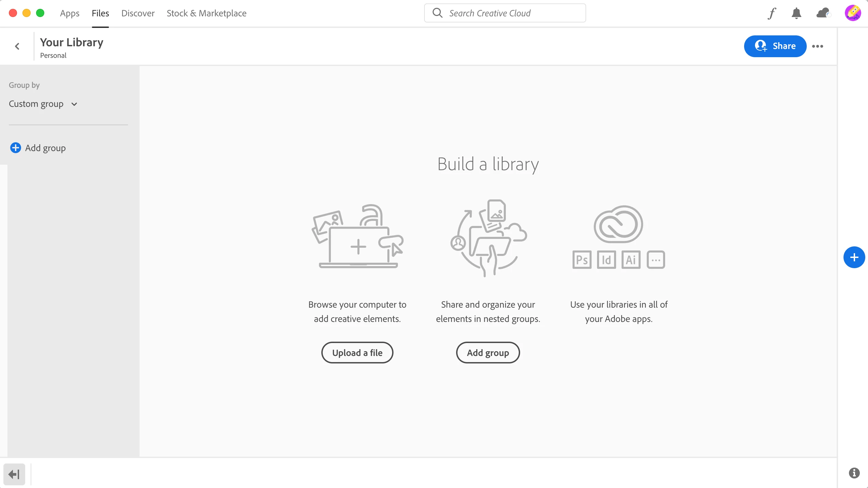Click the Search Creative Cloud field
The width and height of the screenshot is (868, 488).
504,13
